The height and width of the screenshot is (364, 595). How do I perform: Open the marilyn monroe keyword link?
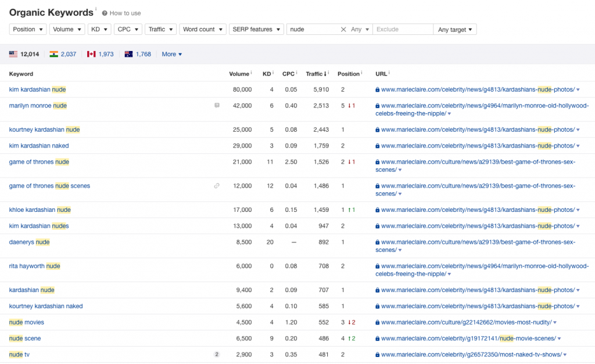pos(38,106)
